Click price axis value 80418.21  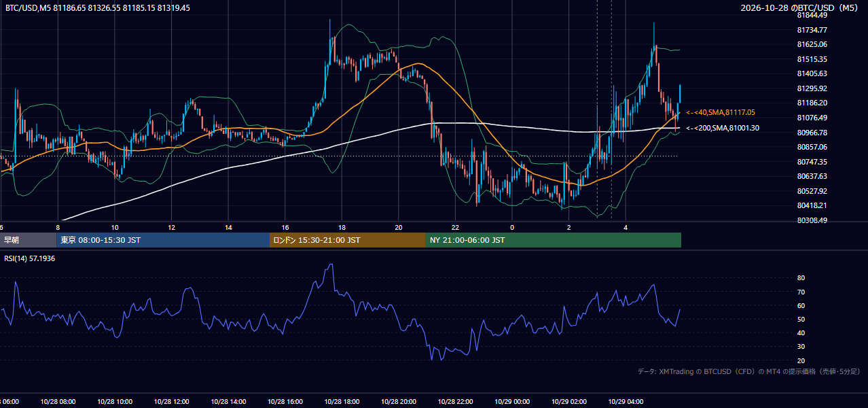812,205
